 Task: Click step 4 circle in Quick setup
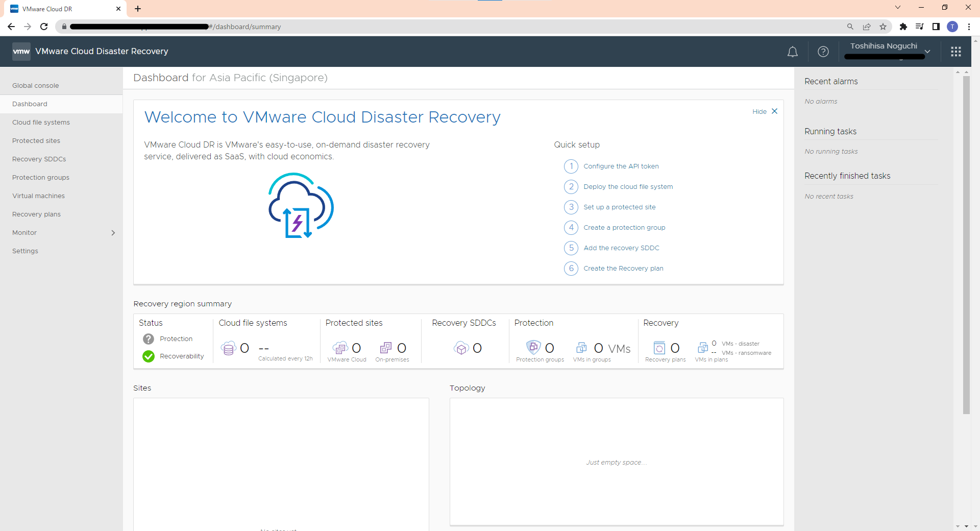[x=571, y=228]
